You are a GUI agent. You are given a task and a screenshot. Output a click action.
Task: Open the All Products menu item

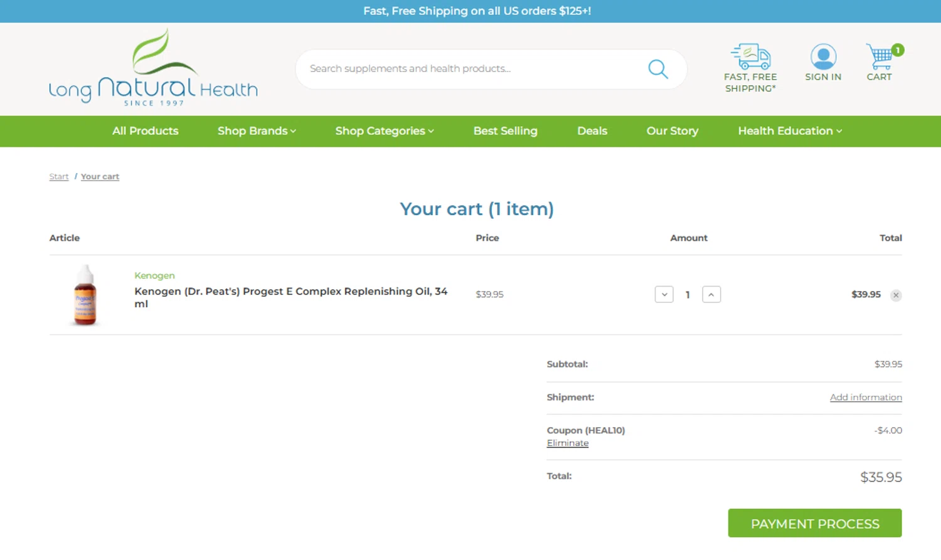[x=146, y=131]
